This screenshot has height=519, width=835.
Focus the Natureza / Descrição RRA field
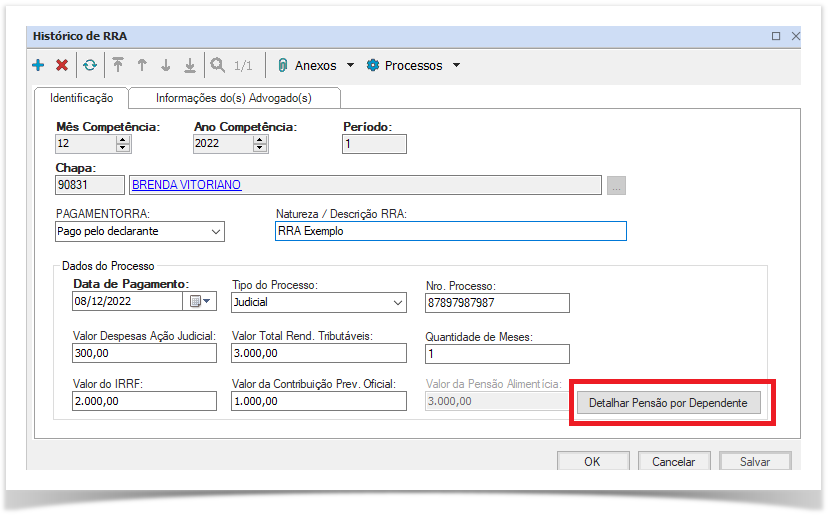(x=451, y=231)
